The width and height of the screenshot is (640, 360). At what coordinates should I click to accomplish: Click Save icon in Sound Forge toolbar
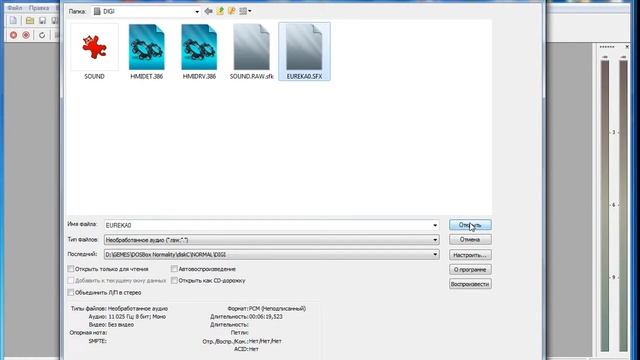point(42,20)
